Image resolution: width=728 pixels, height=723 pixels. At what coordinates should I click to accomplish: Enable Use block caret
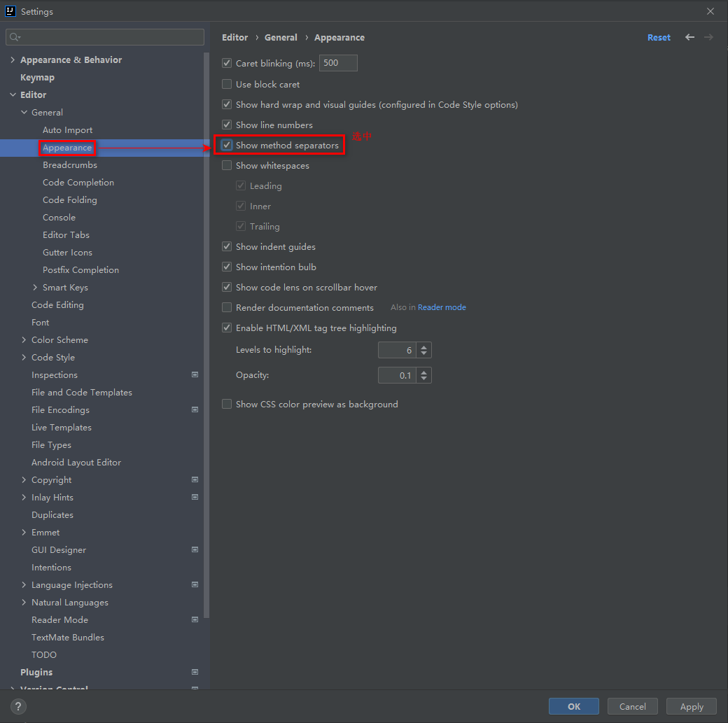pyautogui.click(x=227, y=84)
